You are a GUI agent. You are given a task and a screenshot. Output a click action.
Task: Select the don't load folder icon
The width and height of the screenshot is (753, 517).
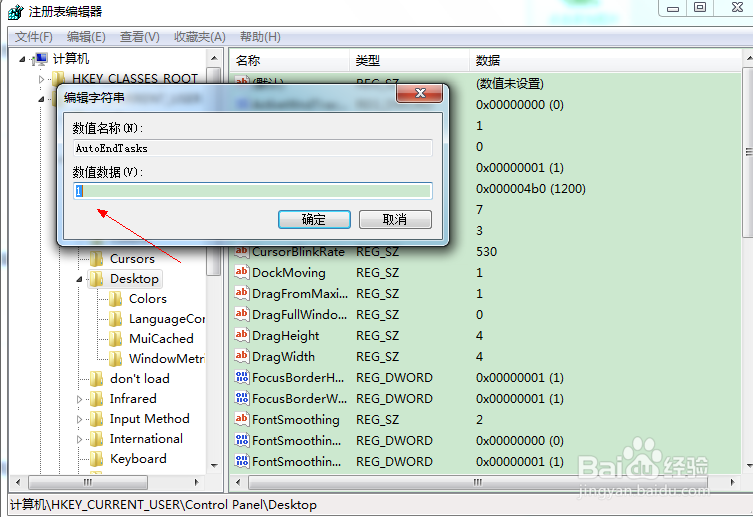click(97, 379)
